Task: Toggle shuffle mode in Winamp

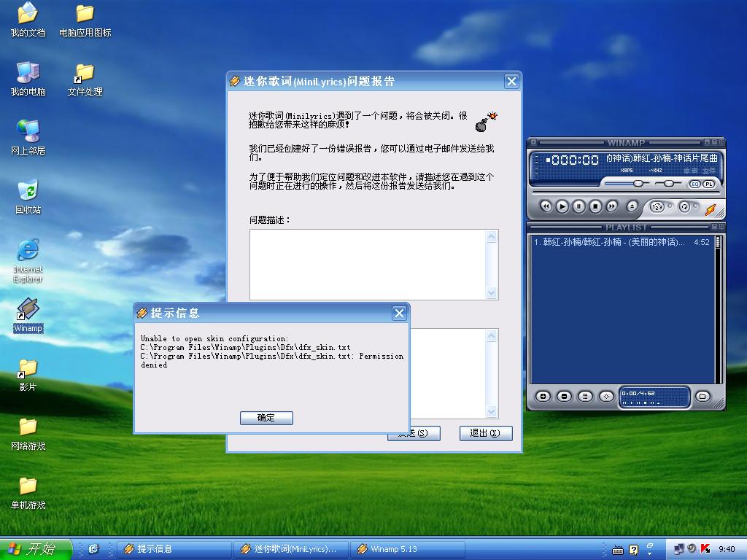Action: pos(657,207)
